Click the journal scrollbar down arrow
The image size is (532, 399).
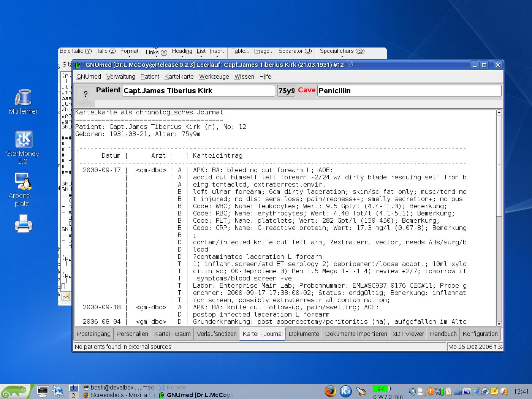499,324
